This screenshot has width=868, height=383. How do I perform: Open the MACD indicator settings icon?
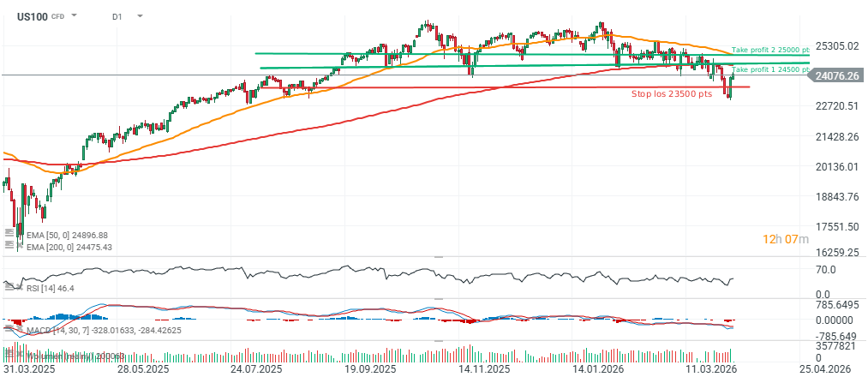tap(9, 329)
